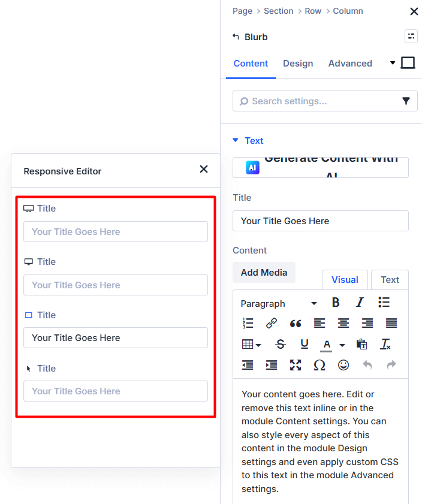
Task: Click Generate Content With AI button
Action: (x=321, y=167)
